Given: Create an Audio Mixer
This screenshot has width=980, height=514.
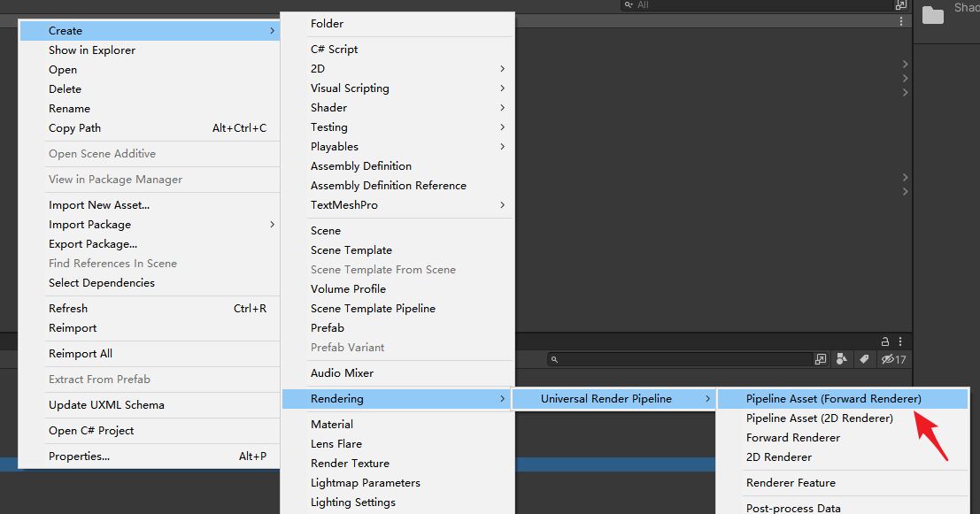Looking at the screenshot, I should pos(397,372).
